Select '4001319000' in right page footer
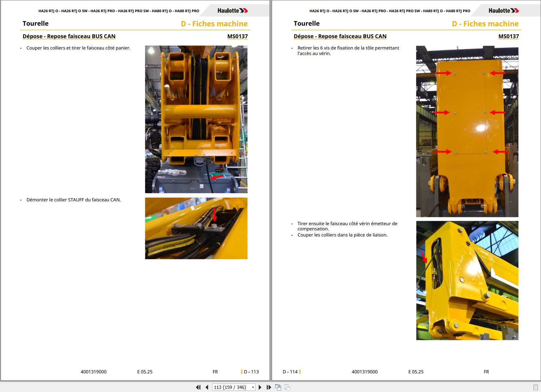Image resolution: width=541 pixels, height=392 pixels. coord(365,372)
